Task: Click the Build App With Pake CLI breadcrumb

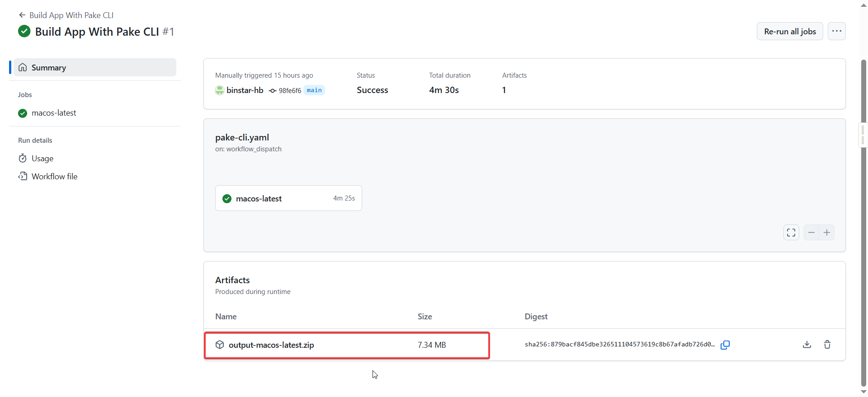Action: coord(71,15)
